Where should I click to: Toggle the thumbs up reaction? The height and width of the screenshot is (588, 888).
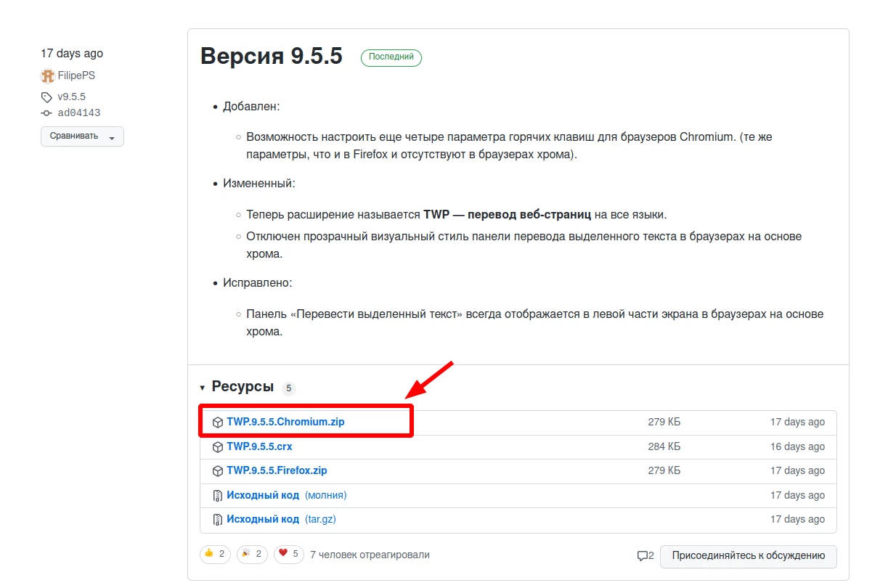click(215, 555)
